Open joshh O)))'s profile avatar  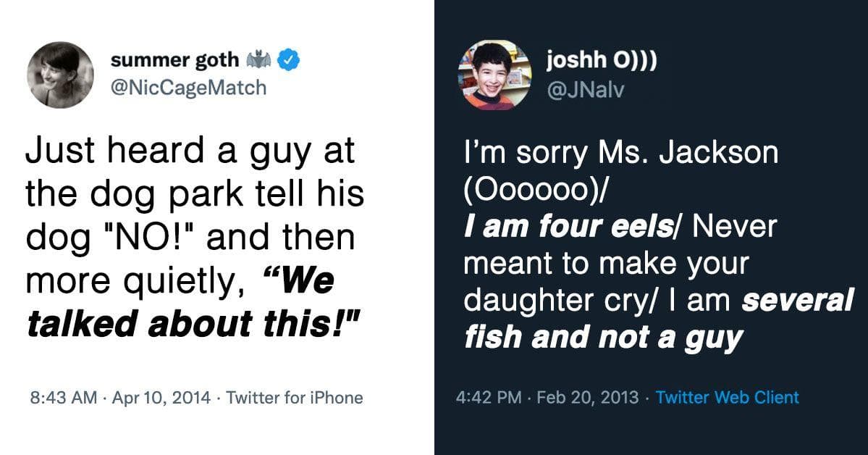click(x=495, y=75)
